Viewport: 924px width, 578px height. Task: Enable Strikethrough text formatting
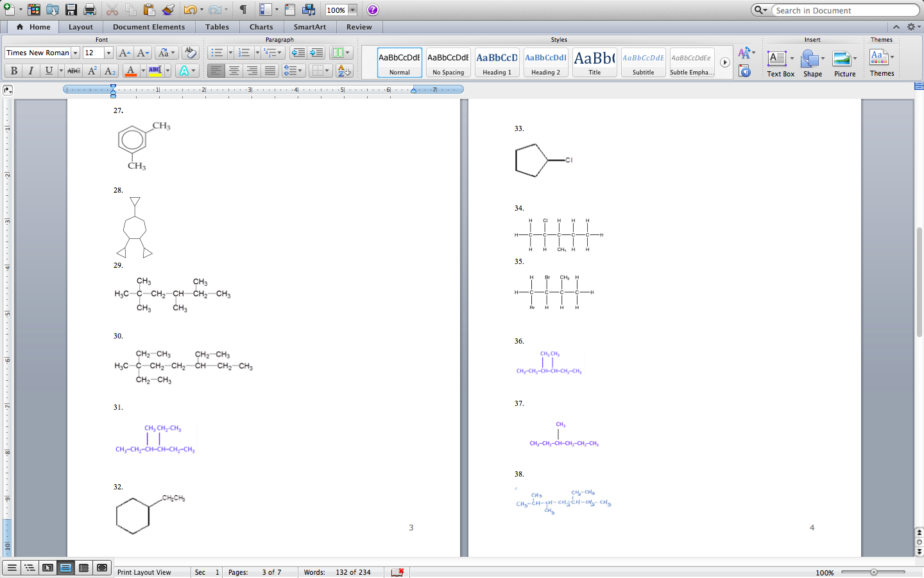pyautogui.click(x=74, y=71)
